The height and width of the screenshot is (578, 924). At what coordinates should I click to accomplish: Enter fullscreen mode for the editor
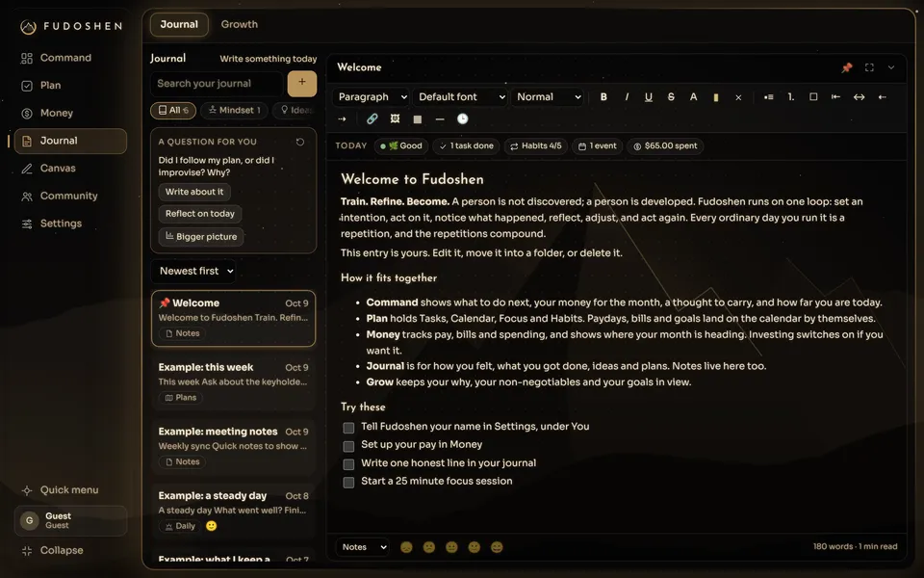869,67
